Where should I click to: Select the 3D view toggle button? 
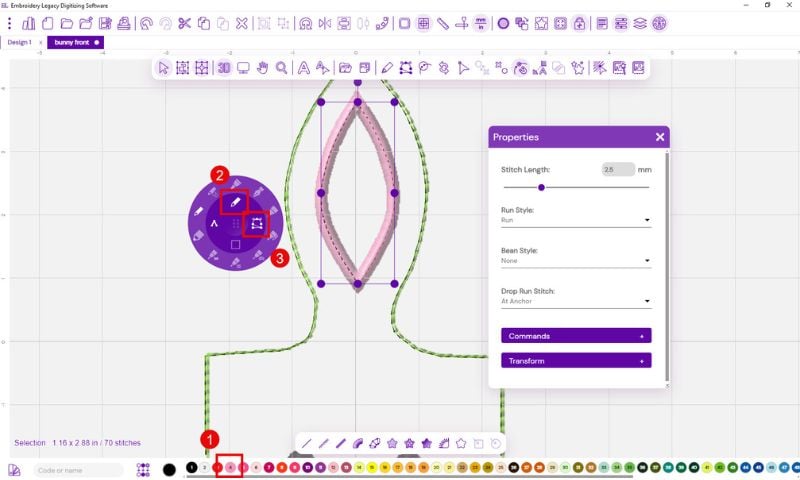click(x=224, y=68)
